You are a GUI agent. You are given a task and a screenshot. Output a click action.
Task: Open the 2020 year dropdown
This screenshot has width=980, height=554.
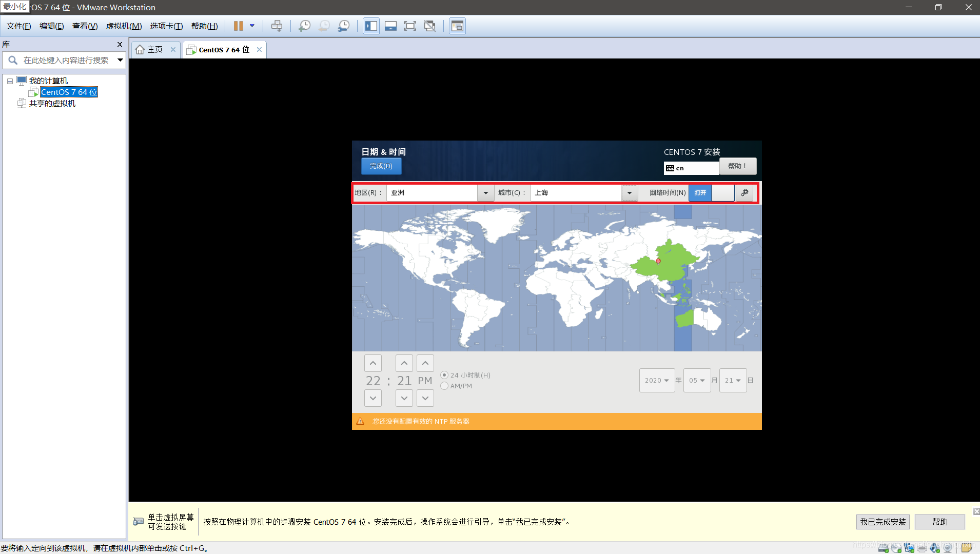(x=657, y=381)
